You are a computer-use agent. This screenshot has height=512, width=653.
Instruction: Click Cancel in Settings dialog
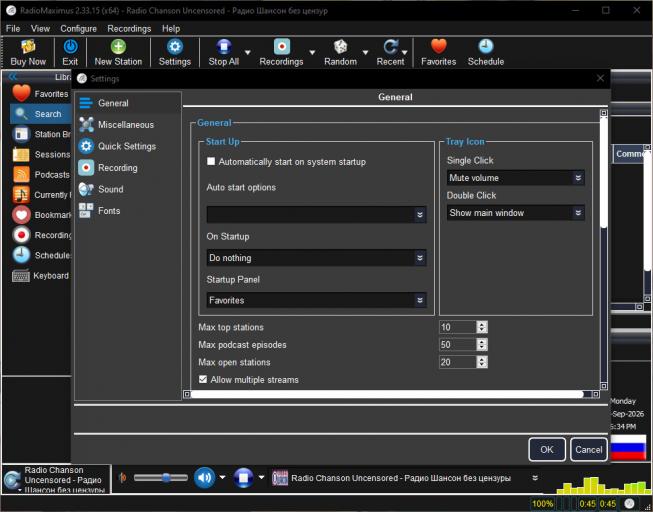click(x=588, y=449)
